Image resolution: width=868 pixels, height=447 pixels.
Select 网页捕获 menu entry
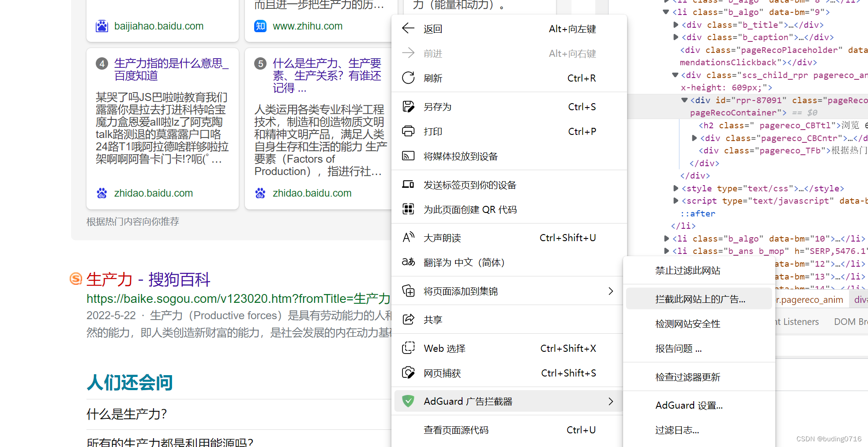point(509,373)
